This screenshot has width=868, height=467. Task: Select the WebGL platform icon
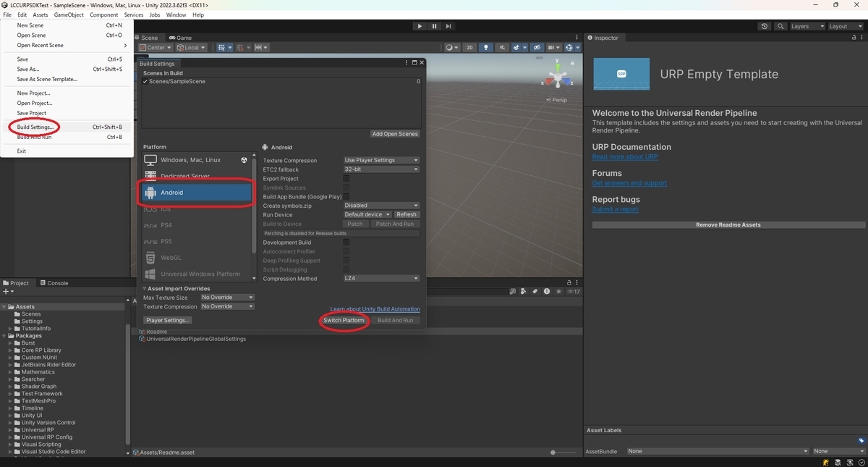pyautogui.click(x=150, y=258)
